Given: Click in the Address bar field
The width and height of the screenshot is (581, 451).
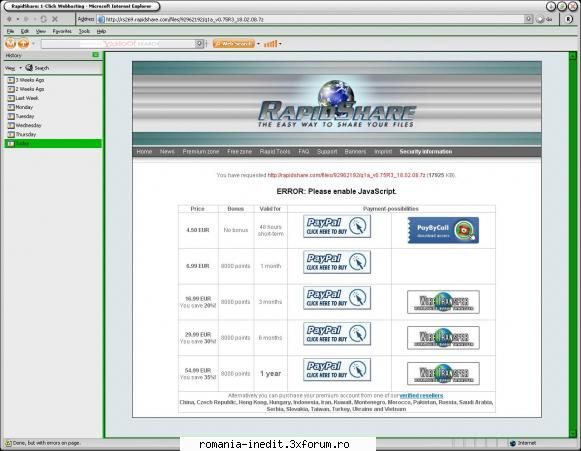Looking at the screenshot, I should point(311,19).
